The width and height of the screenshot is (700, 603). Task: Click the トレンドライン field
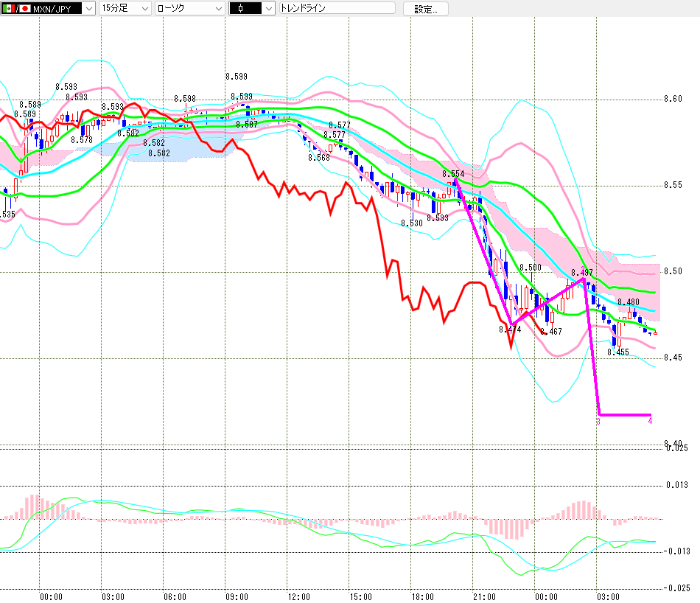pos(337,8)
